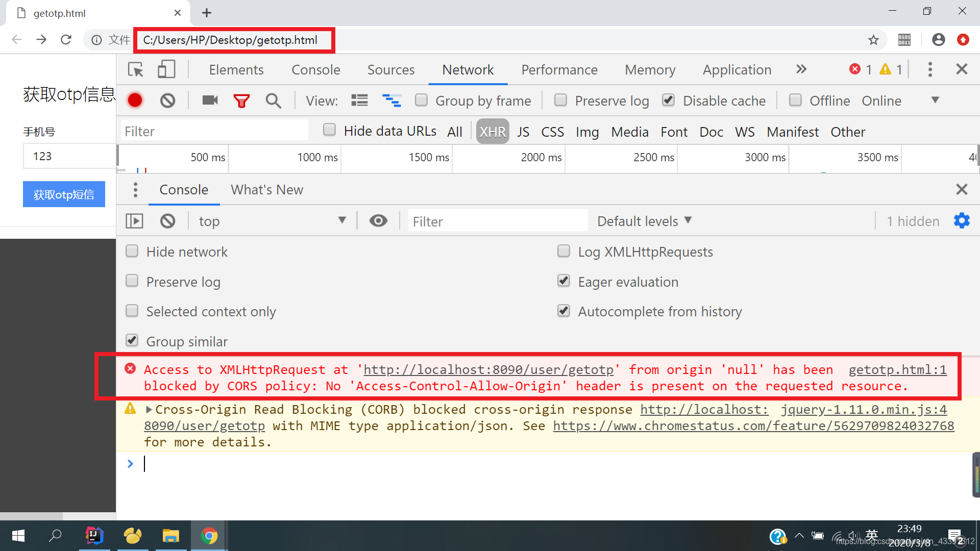
Task: Click the red record network log button
Action: pos(135,101)
